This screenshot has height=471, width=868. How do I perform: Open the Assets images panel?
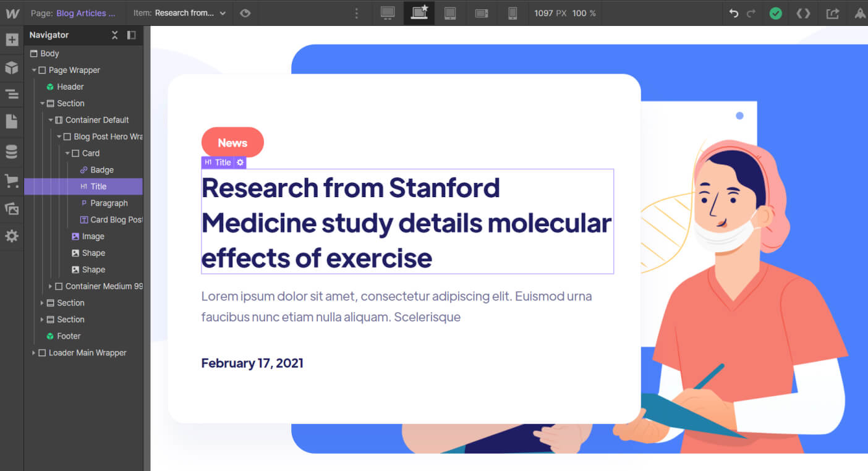click(12, 209)
